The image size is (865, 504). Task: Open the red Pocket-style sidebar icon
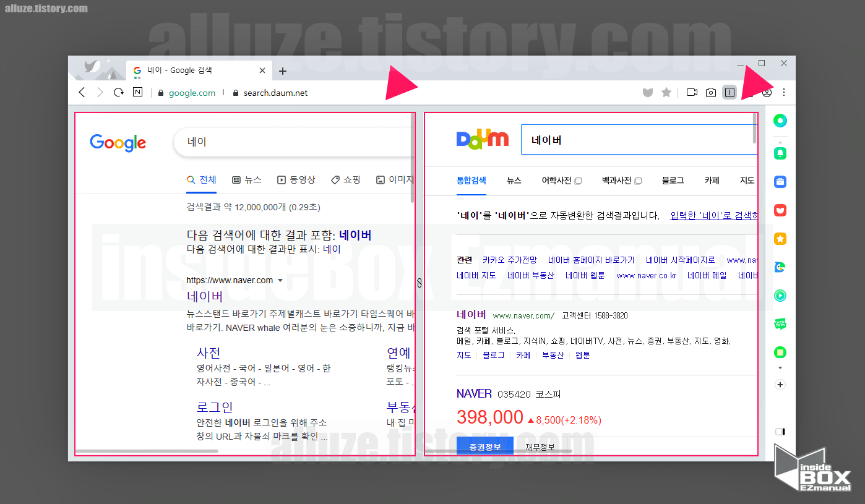pyautogui.click(x=780, y=210)
